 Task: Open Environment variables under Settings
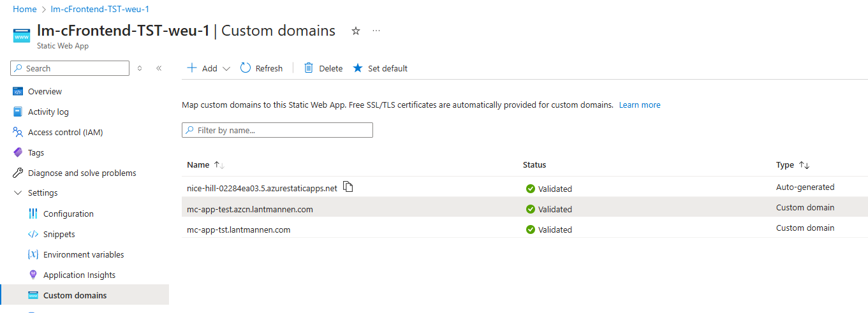tap(84, 254)
